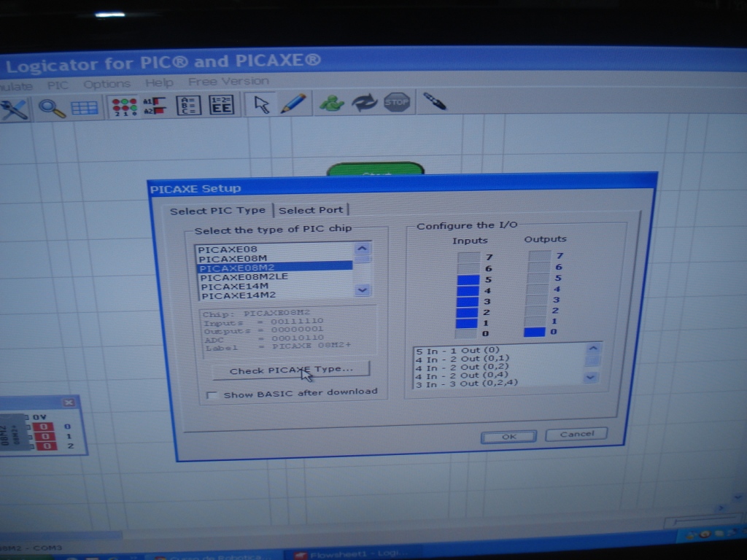Click the magnifying glass zoom icon
The height and width of the screenshot is (560, 747).
tap(52, 108)
